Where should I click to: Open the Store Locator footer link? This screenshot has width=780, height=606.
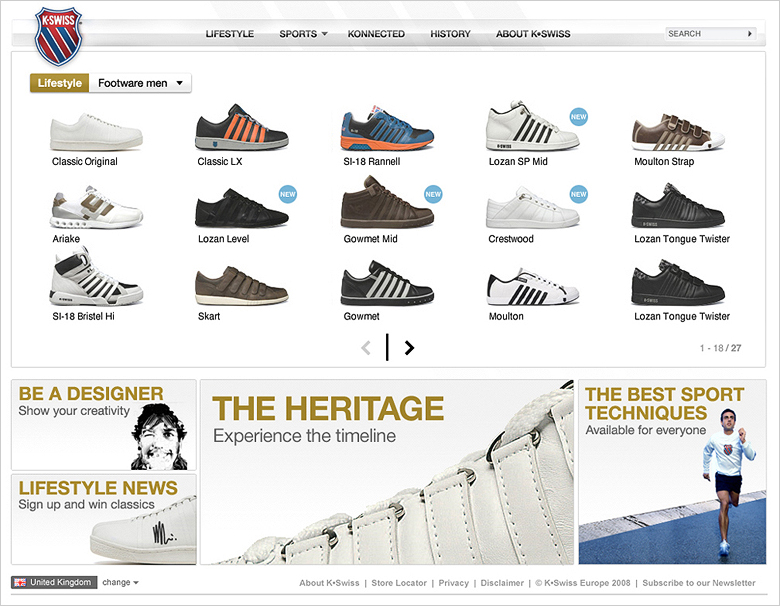(399, 583)
